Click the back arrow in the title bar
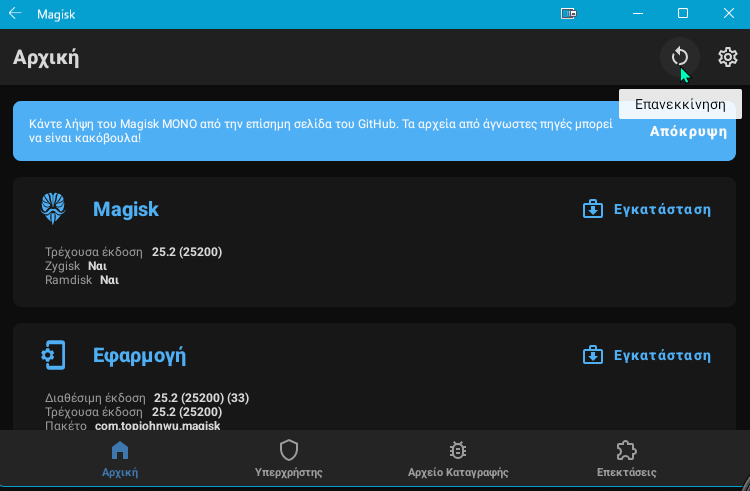Image resolution: width=750 pixels, height=491 pixels. pos(15,14)
